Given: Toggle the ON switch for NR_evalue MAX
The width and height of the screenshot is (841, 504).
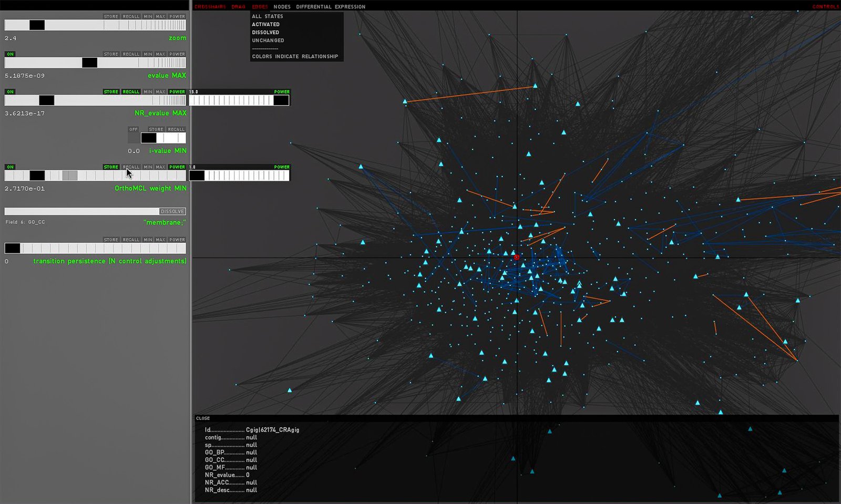Looking at the screenshot, I should [x=10, y=91].
